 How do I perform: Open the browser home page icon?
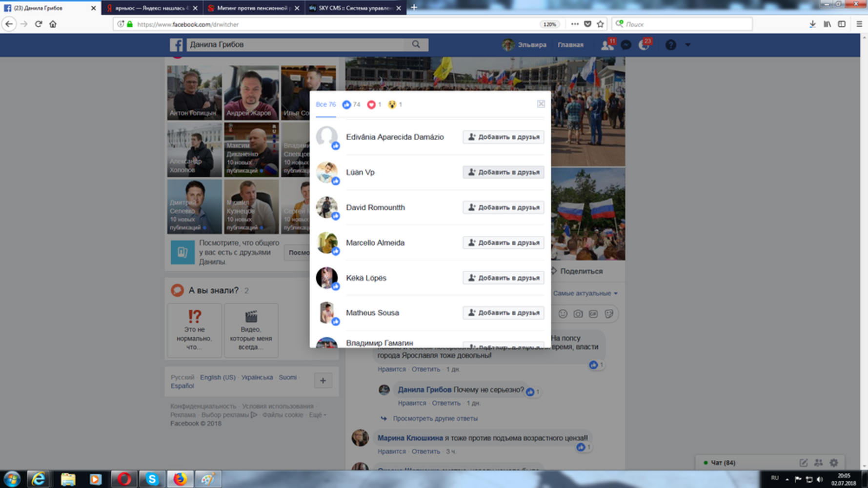click(53, 24)
